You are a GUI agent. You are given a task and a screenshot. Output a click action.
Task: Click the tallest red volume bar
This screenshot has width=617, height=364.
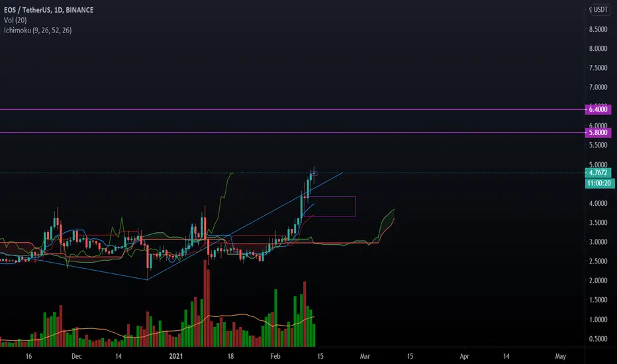205,303
